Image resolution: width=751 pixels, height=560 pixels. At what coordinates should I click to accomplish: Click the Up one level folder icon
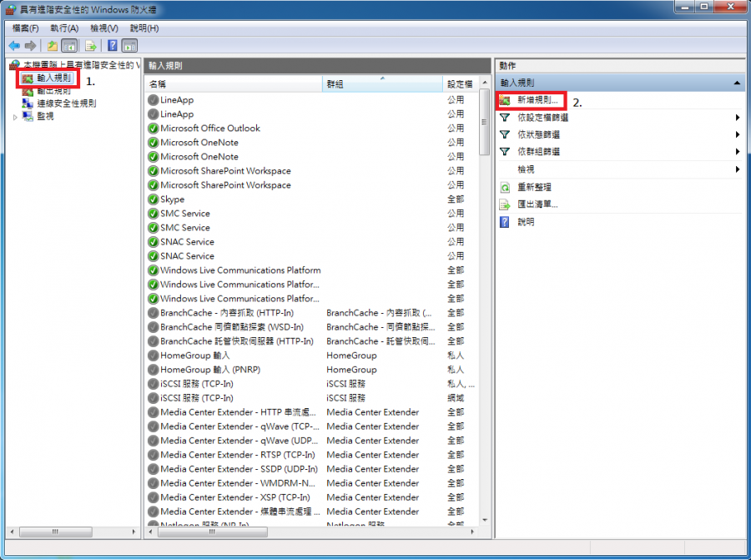(53, 45)
